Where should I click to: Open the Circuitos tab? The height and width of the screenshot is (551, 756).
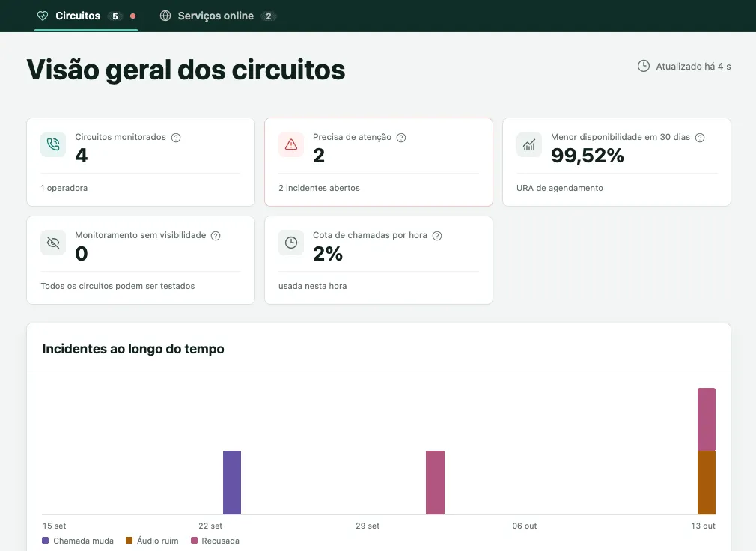point(86,16)
